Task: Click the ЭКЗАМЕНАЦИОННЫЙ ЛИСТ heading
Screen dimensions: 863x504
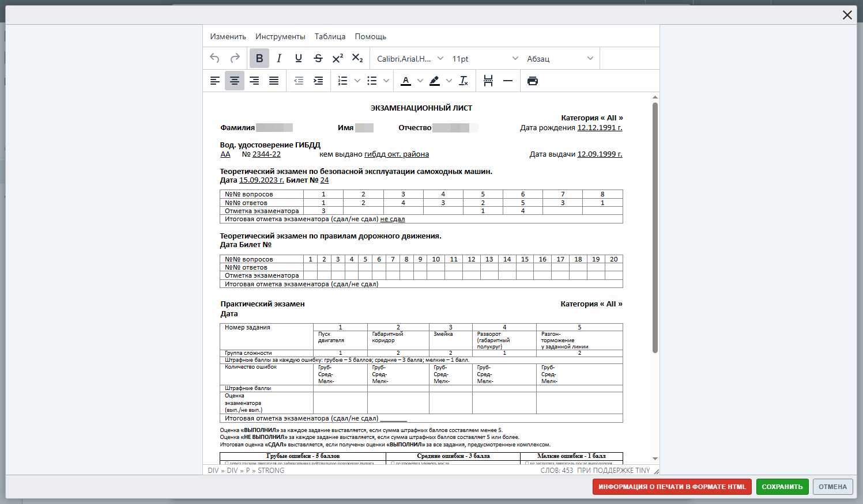Action: point(421,108)
